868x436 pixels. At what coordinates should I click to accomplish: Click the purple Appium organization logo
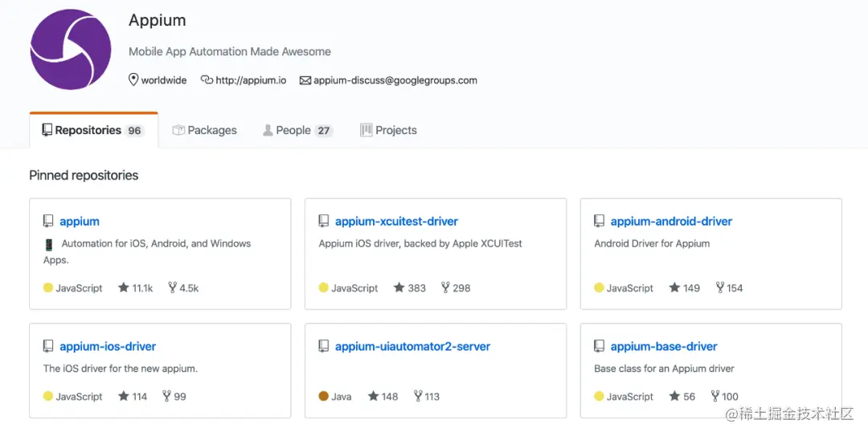coord(70,49)
